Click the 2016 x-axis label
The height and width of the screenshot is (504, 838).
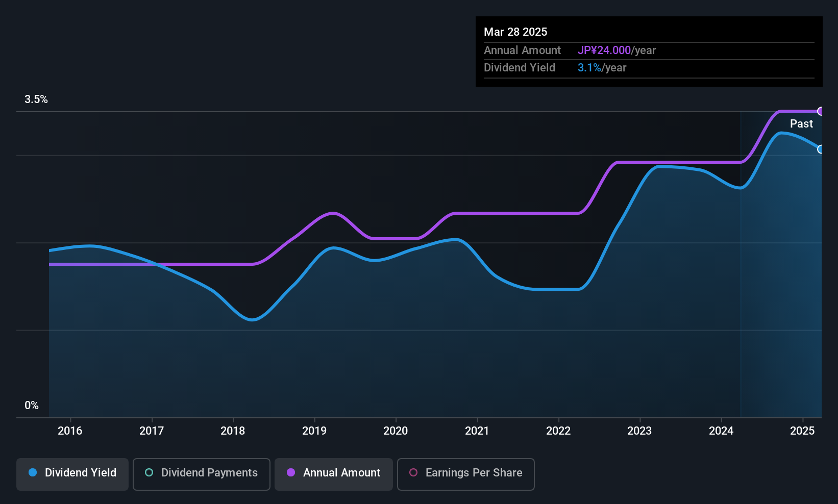[x=70, y=431]
